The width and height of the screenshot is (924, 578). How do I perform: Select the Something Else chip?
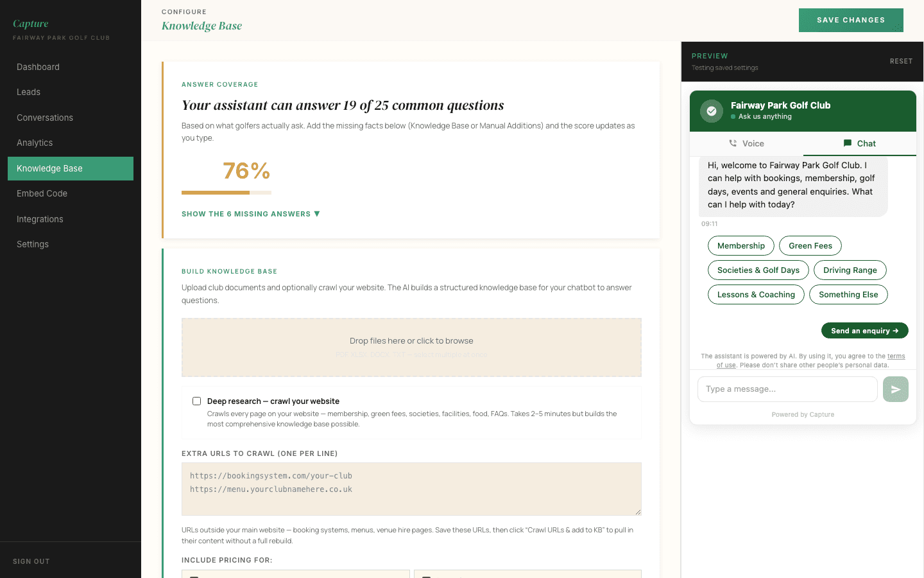[848, 295]
